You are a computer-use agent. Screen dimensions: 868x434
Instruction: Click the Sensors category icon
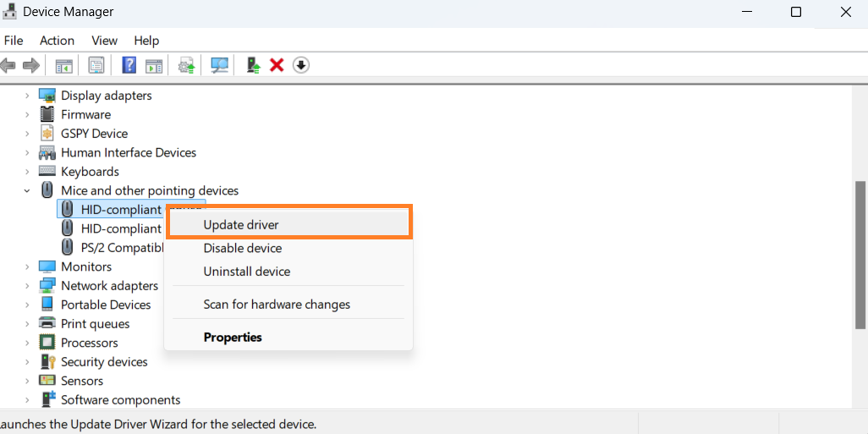point(47,381)
